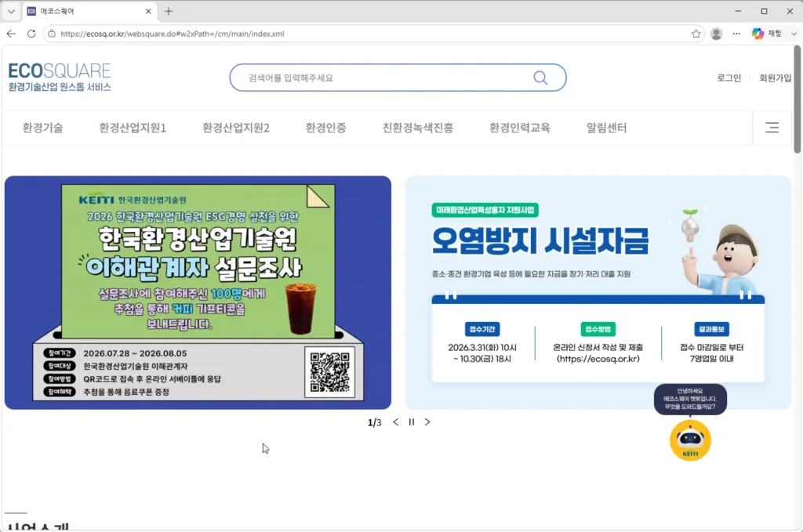Viewport: 803px width, 532px height.
Task: Open 환경인력교육 menu
Action: (519, 128)
